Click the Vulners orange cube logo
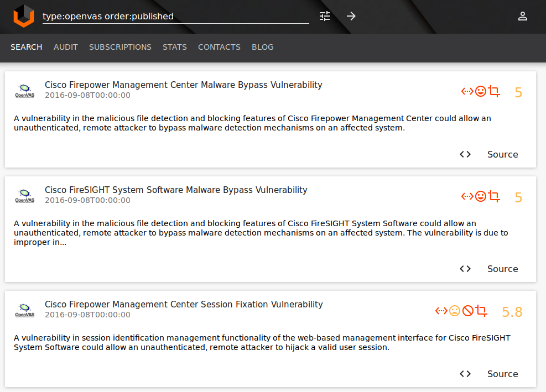This screenshot has width=546, height=392. (24, 16)
